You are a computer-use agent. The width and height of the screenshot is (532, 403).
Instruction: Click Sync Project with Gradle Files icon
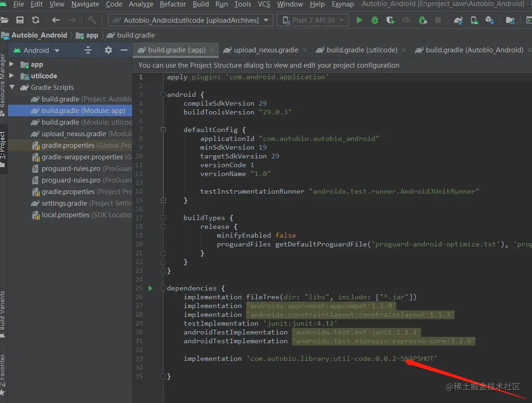(458, 20)
